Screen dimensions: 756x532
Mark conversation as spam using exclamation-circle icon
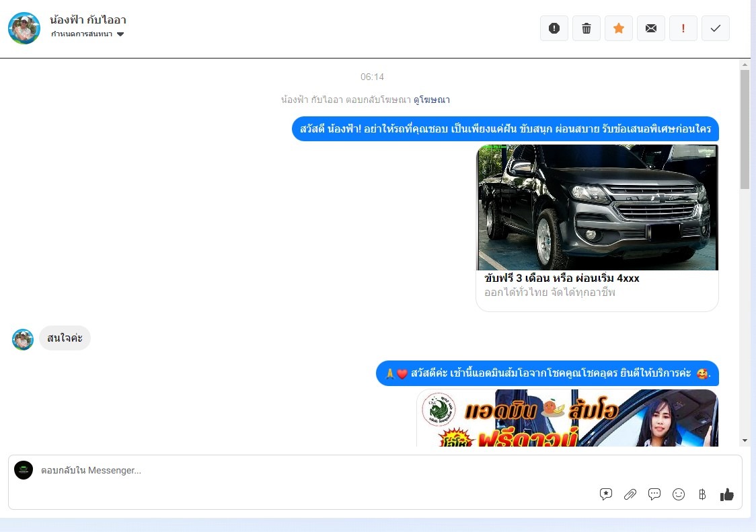[x=554, y=28]
